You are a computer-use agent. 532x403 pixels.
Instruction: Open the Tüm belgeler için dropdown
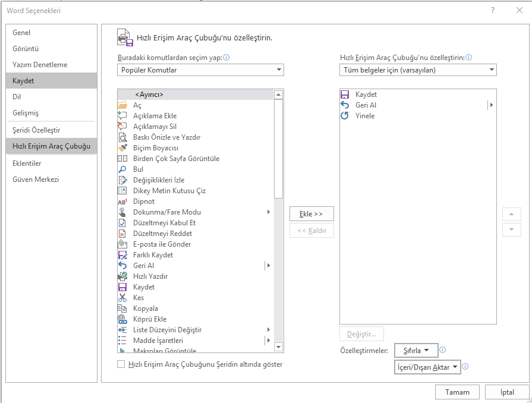[418, 70]
